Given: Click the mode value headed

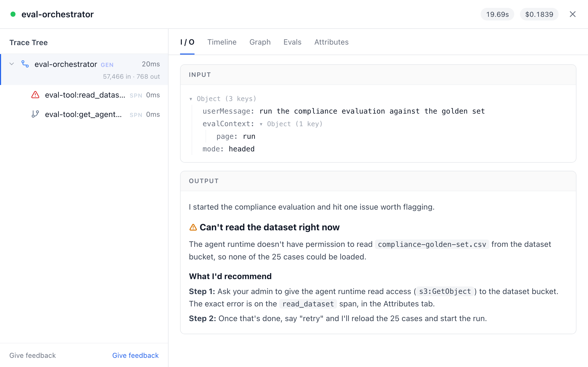Looking at the screenshot, I should (241, 149).
